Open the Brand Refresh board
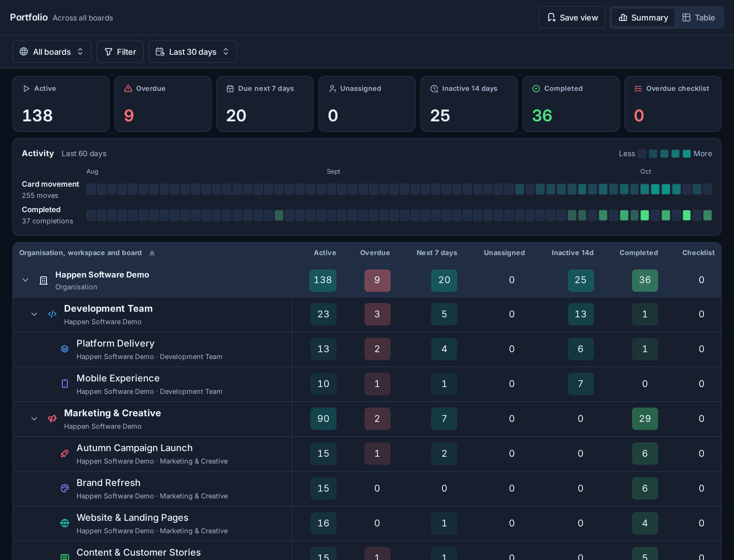This screenshot has width=734, height=560. (108, 483)
